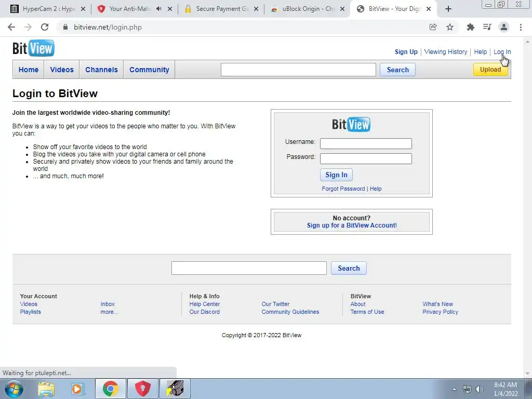Open footer Help Center link

pyautogui.click(x=205, y=304)
